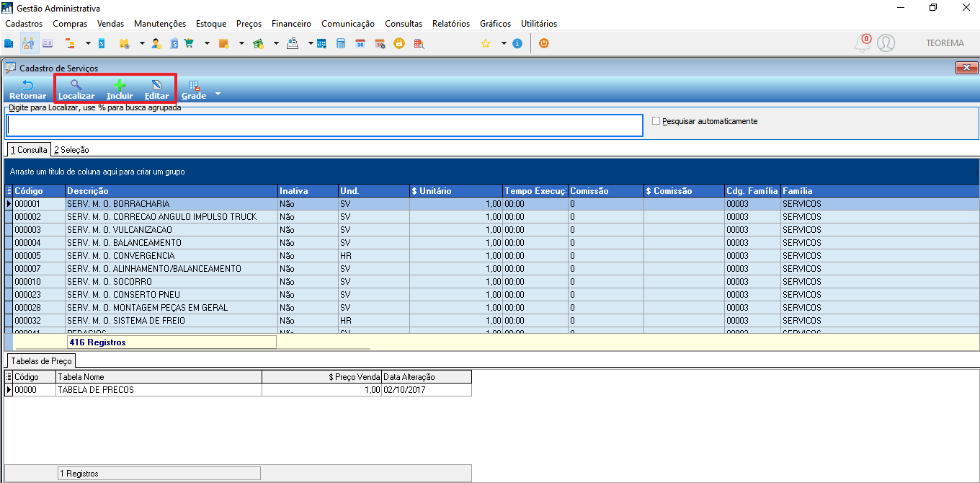This screenshot has height=483, width=980.
Task: Click the yellow star favorites icon
Action: [486, 43]
